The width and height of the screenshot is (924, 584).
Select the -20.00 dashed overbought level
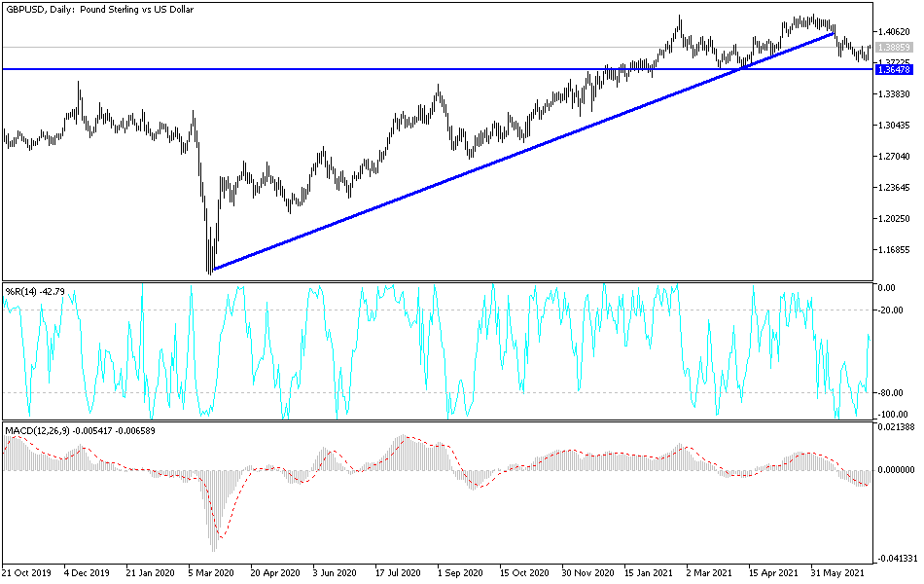point(888,311)
